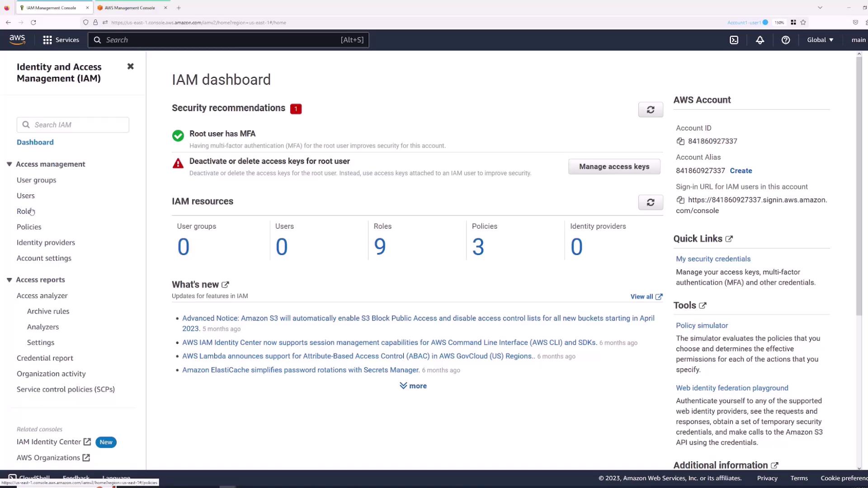Viewport: 868px width, 488px height.
Task: Open the Policy simulator link
Action: 702,325
